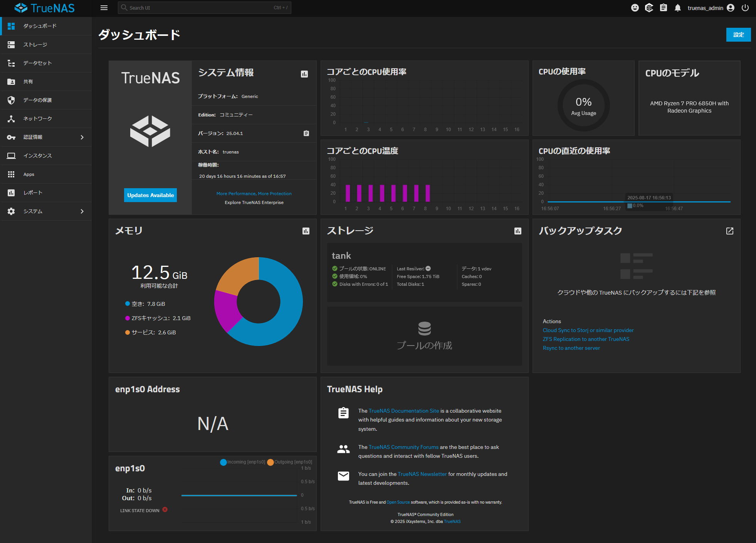Click the Updates Available button
Screen dimensions: 756x543
pos(150,195)
